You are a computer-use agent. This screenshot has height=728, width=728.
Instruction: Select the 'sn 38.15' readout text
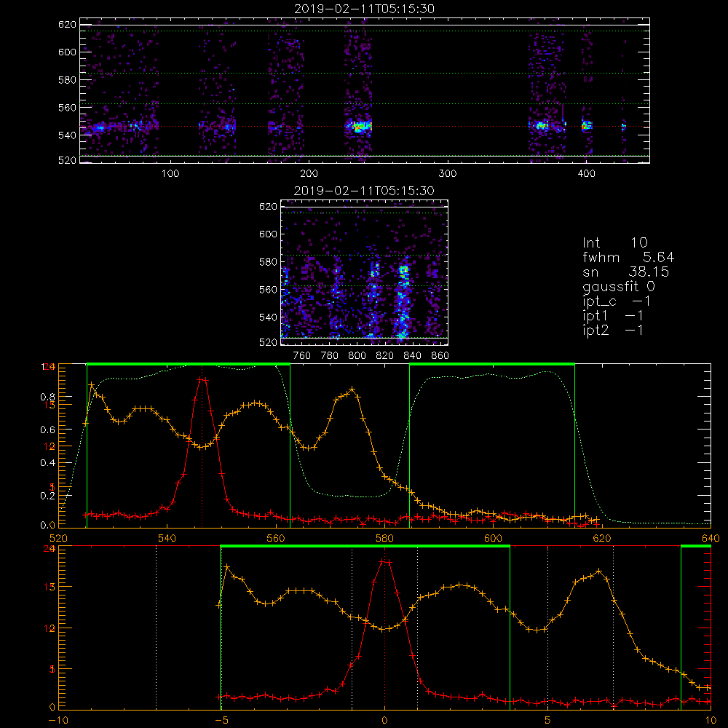(625, 272)
